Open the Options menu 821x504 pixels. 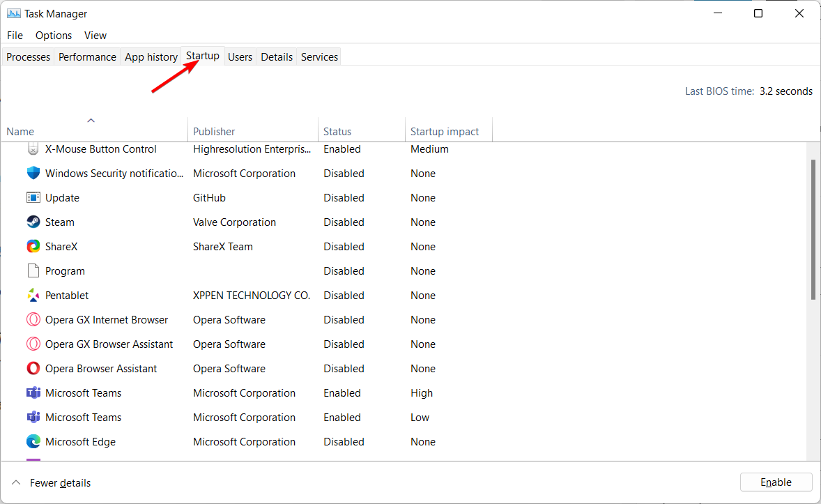54,35
